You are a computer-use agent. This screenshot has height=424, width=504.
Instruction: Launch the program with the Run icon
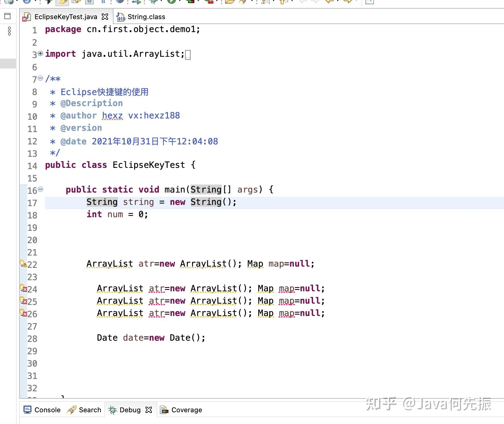171,2
